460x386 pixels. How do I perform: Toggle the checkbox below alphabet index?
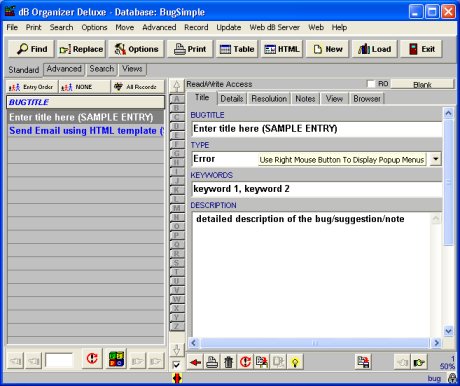177,365
